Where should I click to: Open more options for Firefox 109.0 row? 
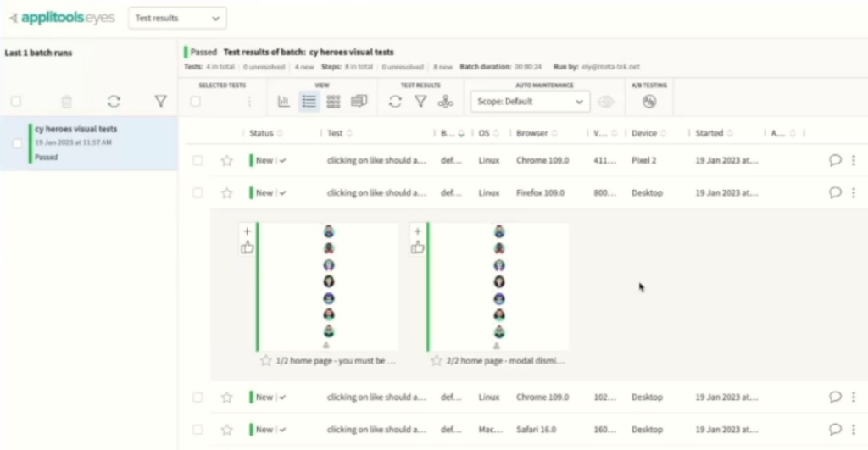(x=853, y=193)
